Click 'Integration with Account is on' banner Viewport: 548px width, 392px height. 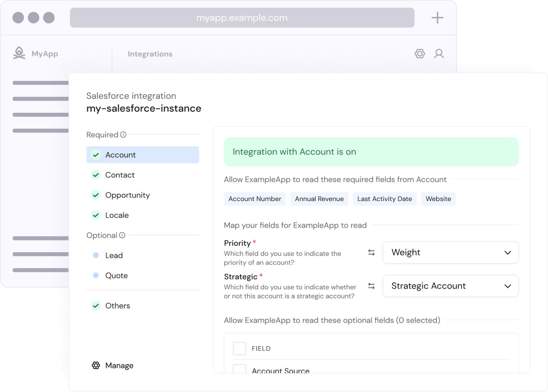click(371, 152)
